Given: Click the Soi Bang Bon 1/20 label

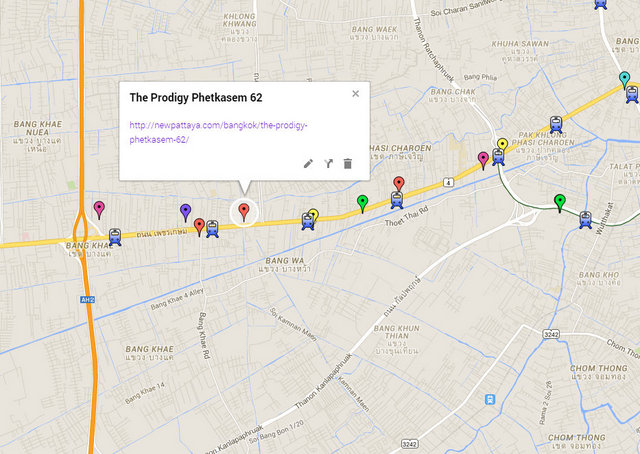Looking at the screenshot, I should click(x=276, y=432).
